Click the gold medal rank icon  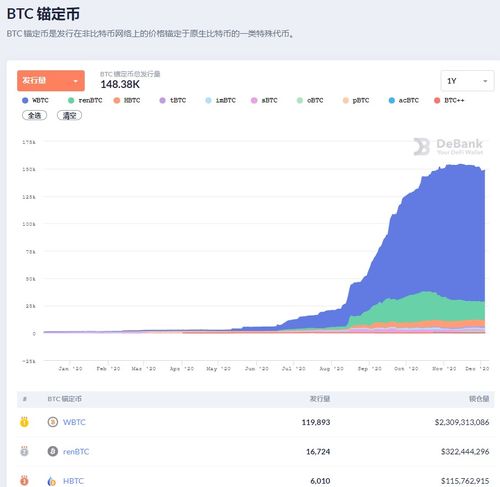click(24, 422)
